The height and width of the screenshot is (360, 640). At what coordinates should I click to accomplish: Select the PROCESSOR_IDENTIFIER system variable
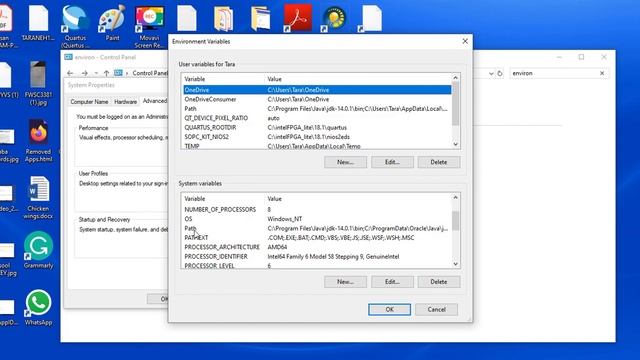(x=317, y=256)
